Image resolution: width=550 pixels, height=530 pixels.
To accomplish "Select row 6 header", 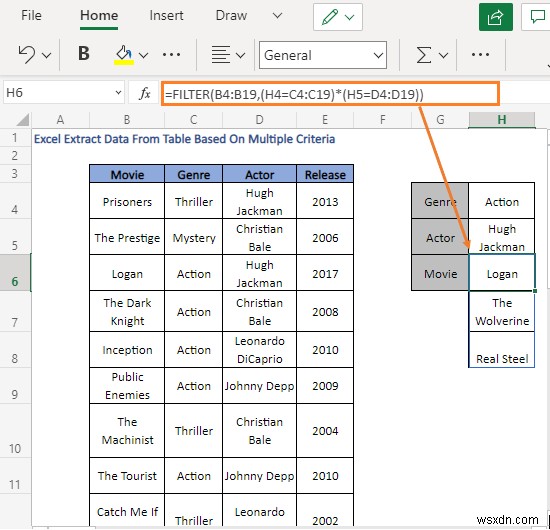I will coord(15,273).
